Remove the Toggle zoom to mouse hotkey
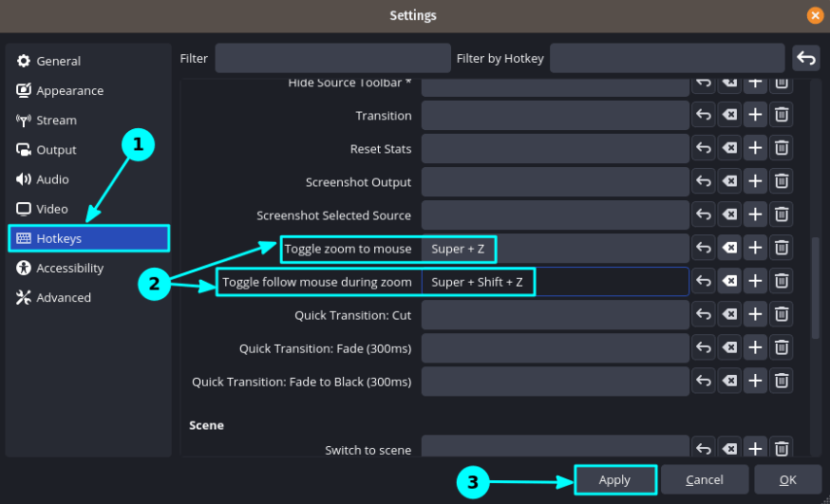Screen dimensions: 830x504 (x=782, y=248)
